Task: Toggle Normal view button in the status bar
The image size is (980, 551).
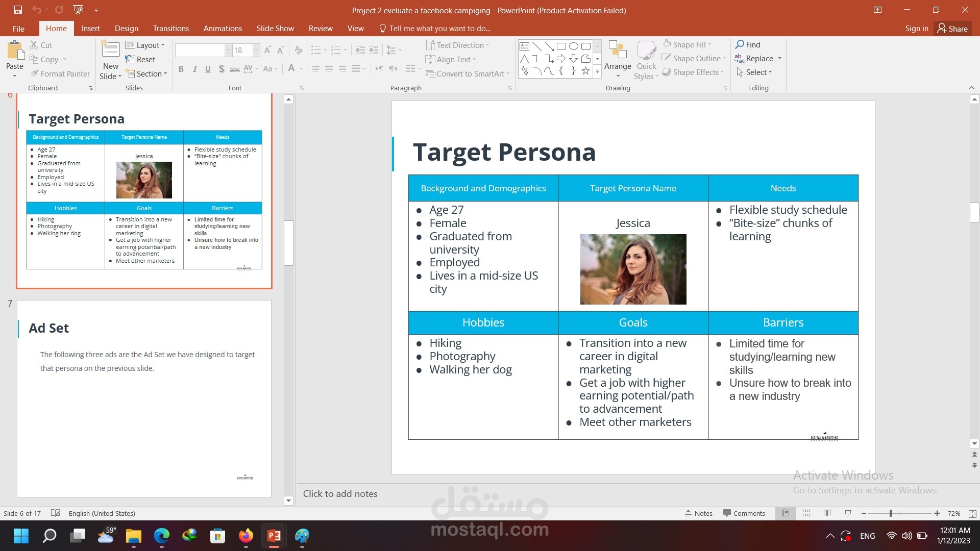Action: click(786, 513)
